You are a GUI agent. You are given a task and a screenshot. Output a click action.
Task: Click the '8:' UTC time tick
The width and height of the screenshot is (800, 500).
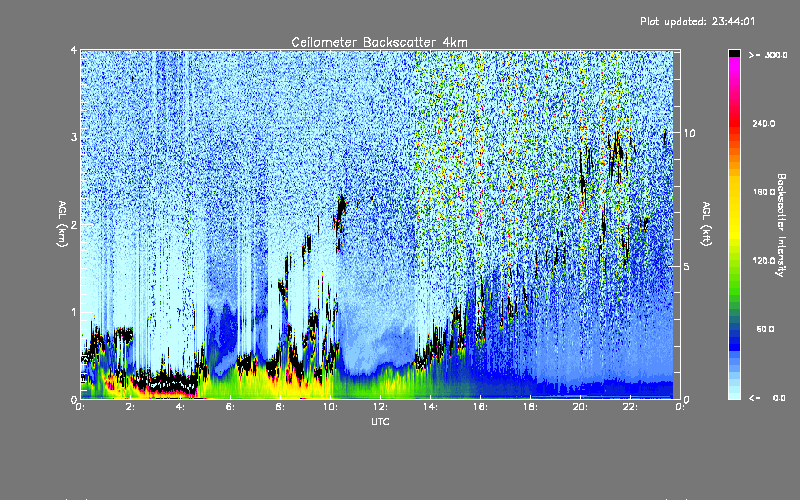281,407
